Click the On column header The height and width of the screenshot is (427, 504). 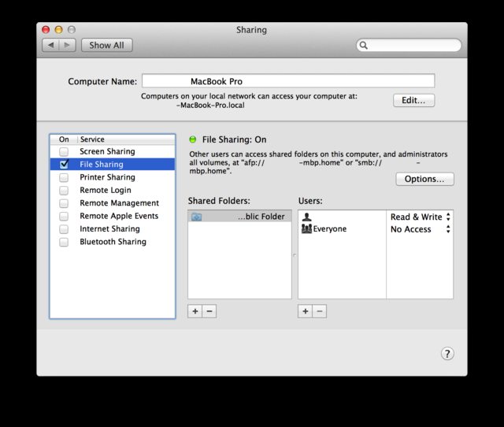(x=64, y=139)
